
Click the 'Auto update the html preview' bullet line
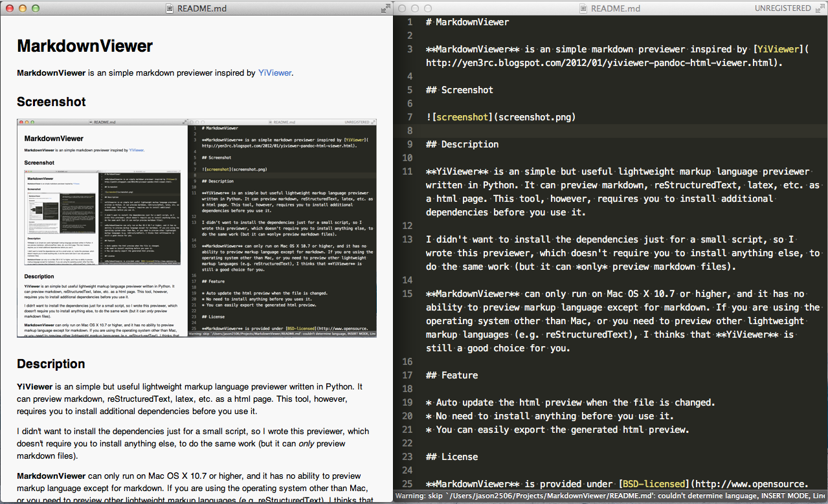570,402
